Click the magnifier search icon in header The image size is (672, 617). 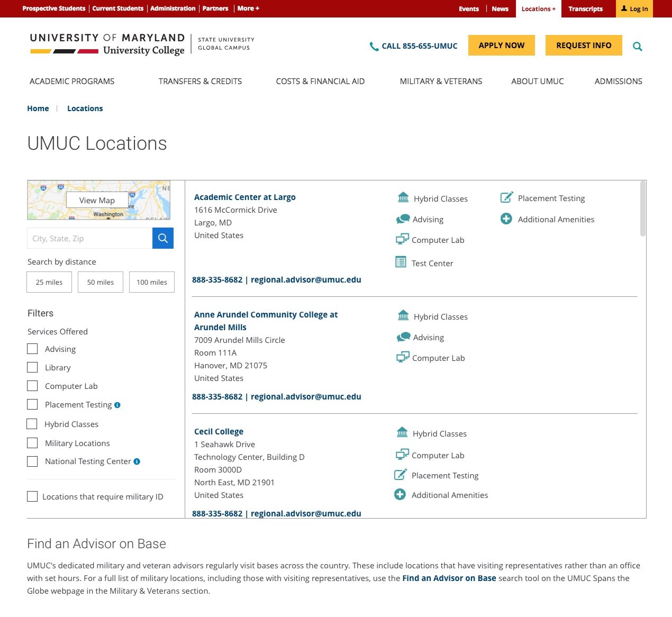(638, 47)
